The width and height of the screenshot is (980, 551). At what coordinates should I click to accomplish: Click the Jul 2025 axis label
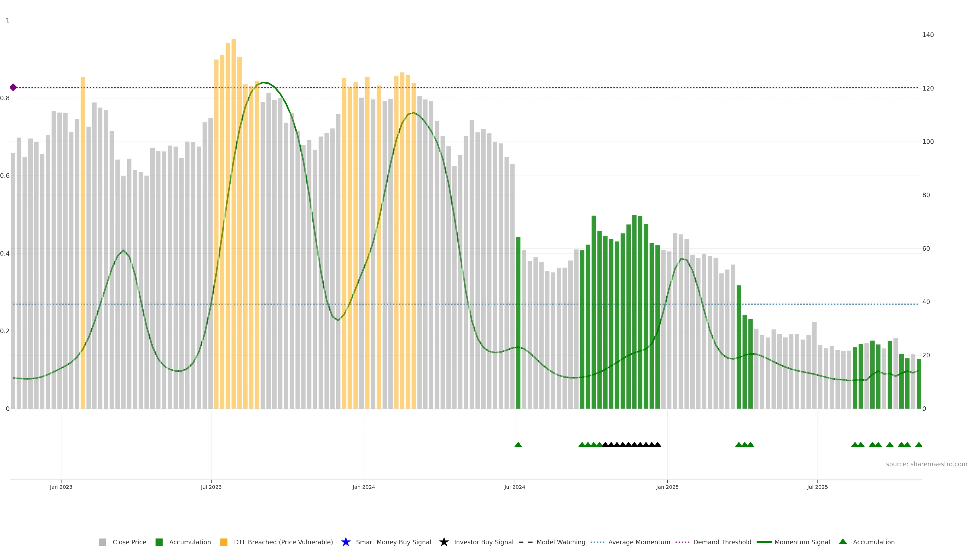(x=817, y=487)
